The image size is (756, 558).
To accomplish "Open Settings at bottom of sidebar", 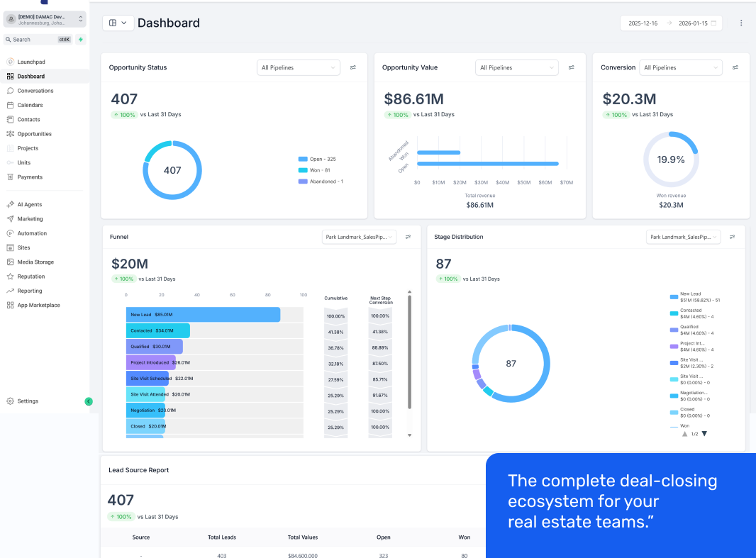I will [x=28, y=401].
